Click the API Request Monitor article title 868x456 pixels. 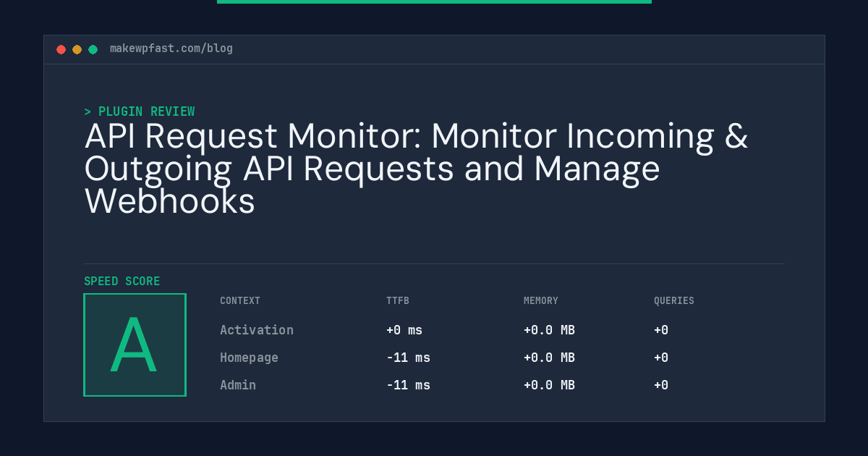click(416, 169)
